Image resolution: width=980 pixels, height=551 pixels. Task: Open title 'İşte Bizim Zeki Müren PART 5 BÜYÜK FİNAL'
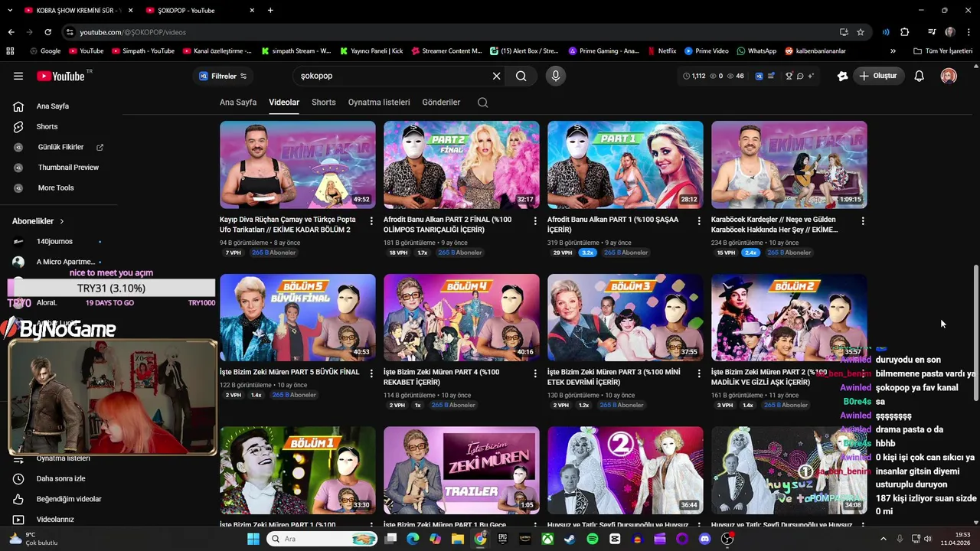click(x=289, y=372)
